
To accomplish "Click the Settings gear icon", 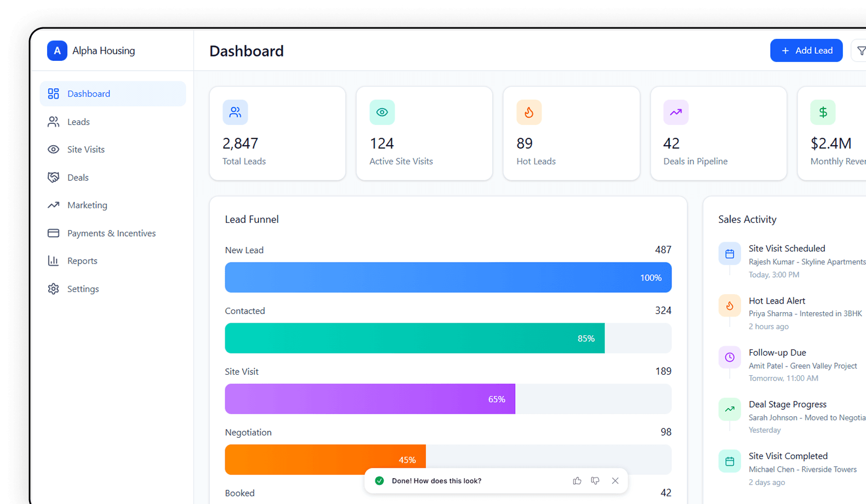I will (x=53, y=289).
